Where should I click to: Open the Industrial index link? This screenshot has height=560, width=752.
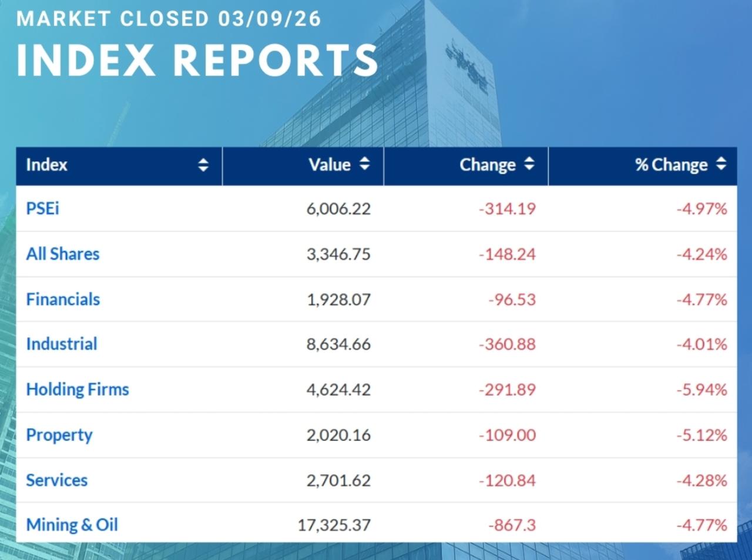(x=62, y=344)
